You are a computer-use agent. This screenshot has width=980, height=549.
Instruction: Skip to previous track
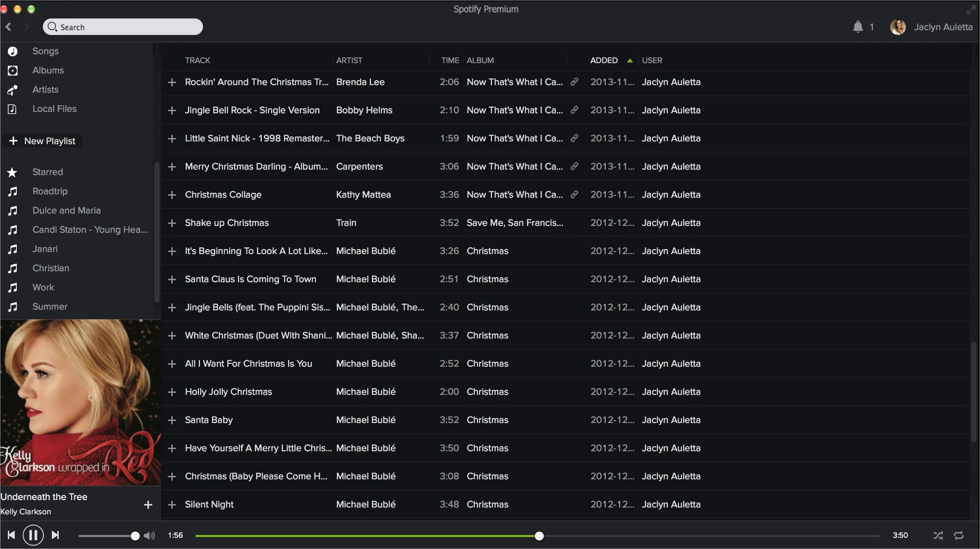click(11, 535)
